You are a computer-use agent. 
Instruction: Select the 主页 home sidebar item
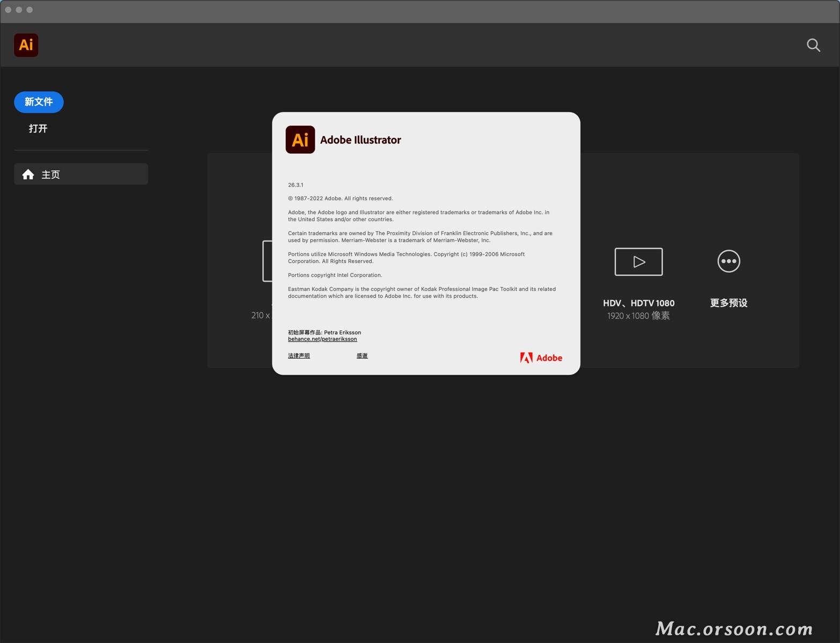[81, 174]
